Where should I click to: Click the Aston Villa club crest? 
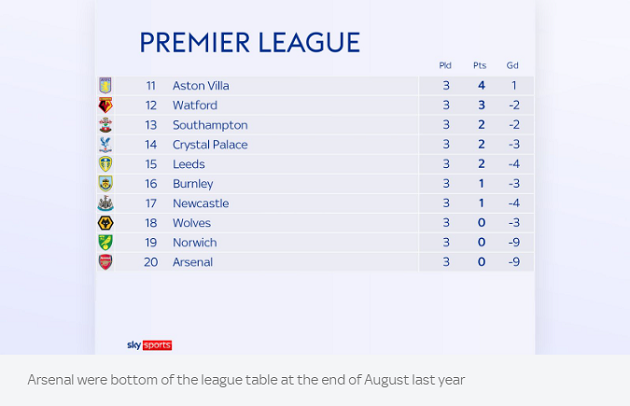pos(105,86)
